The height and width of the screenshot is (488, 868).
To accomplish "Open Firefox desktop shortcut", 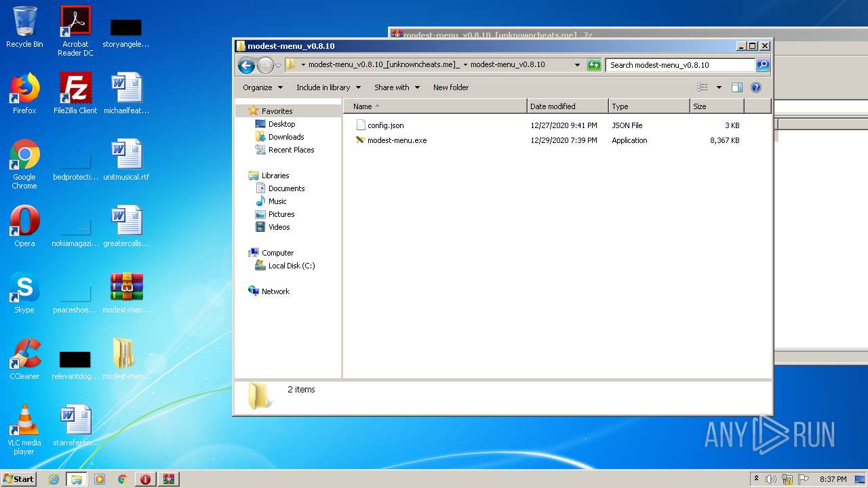I will click(x=24, y=94).
